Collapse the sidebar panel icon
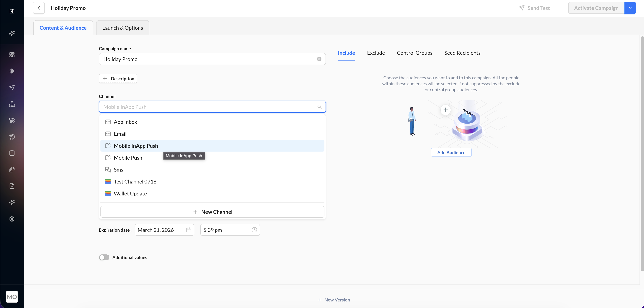The height and width of the screenshot is (308, 644). [12, 11]
